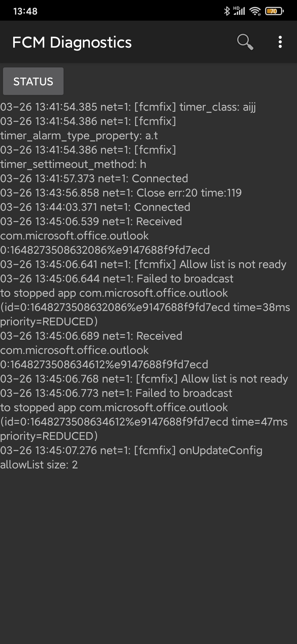The image size is (297, 644).
Task: Select the Received com.microsoft.office.outlook entry
Action: tap(91, 221)
